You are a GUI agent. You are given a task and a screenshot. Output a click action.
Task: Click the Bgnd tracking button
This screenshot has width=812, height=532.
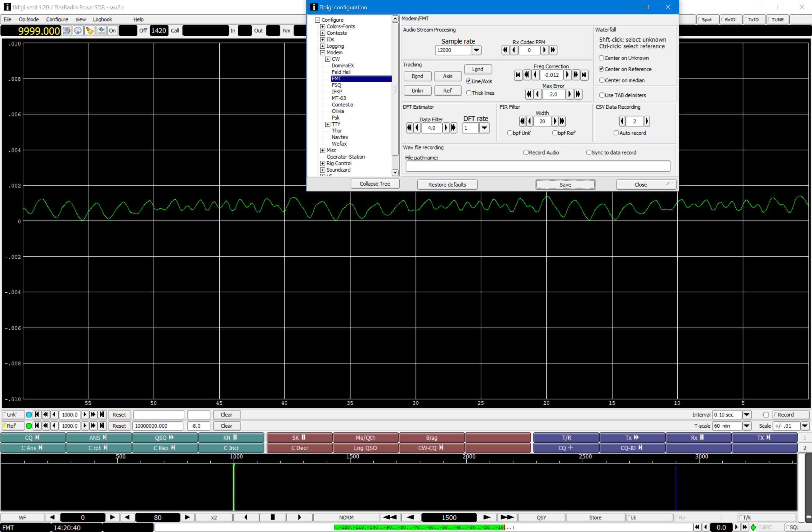pyautogui.click(x=418, y=76)
